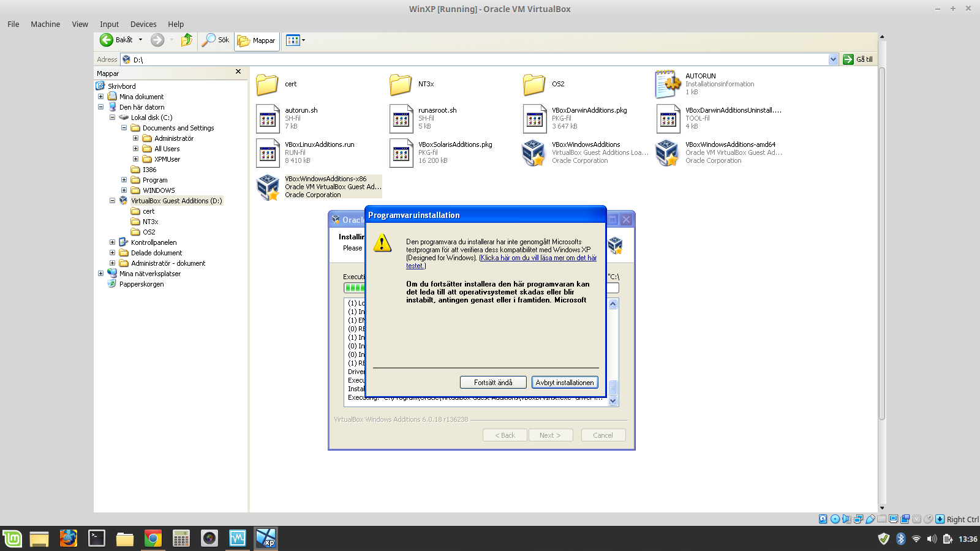Close the Mappar folder pane
This screenshot has height=551, width=980.
click(x=238, y=72)
